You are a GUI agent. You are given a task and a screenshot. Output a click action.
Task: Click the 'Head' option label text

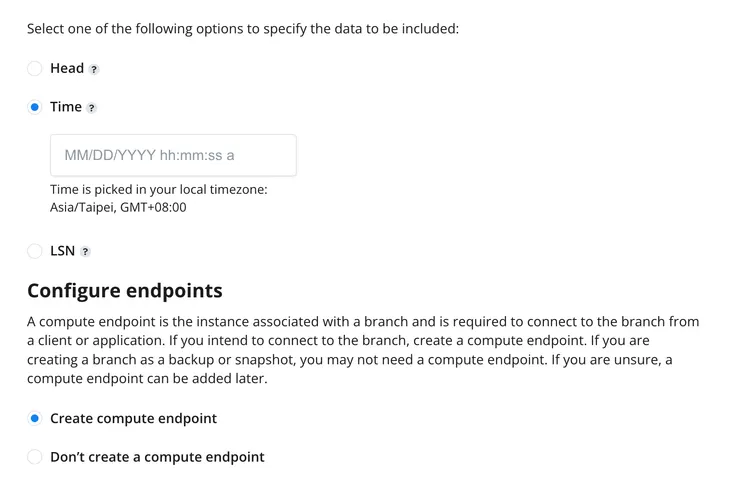coord(67,69)
